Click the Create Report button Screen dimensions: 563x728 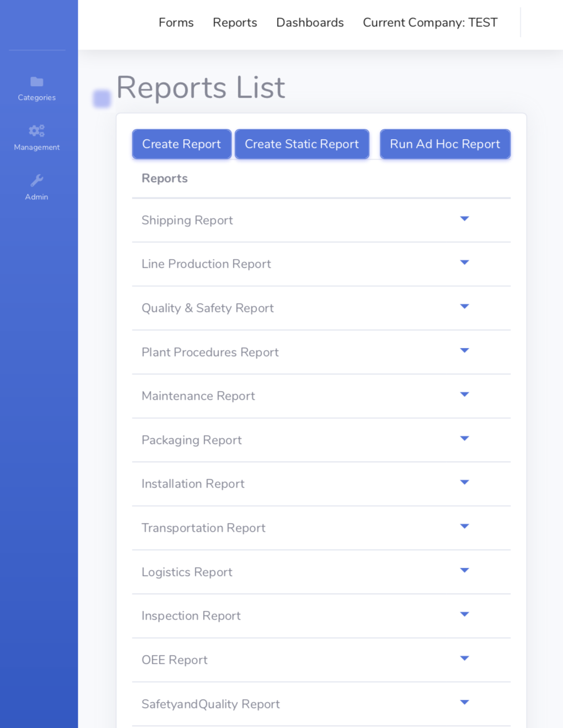pos(181,144)
